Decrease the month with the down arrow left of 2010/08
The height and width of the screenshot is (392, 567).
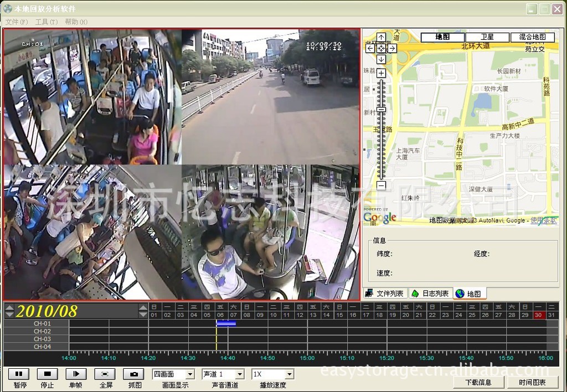tap(10, 314)
